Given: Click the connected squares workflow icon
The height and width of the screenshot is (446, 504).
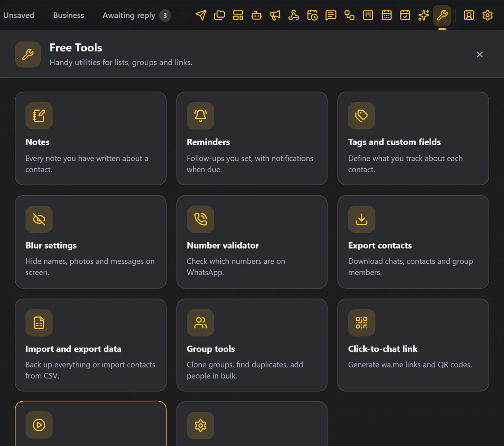Looking at the screenshot, I should coord(350,15).
